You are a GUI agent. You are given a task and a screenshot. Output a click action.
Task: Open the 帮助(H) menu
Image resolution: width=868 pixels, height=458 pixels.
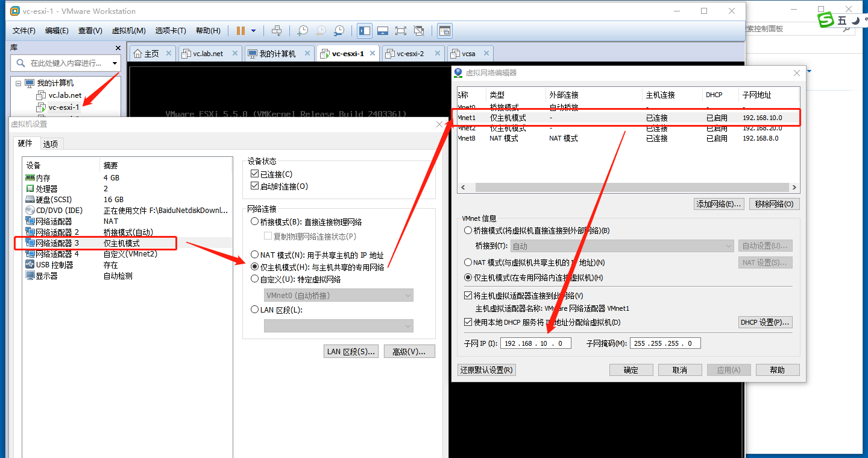pos(209,31)
